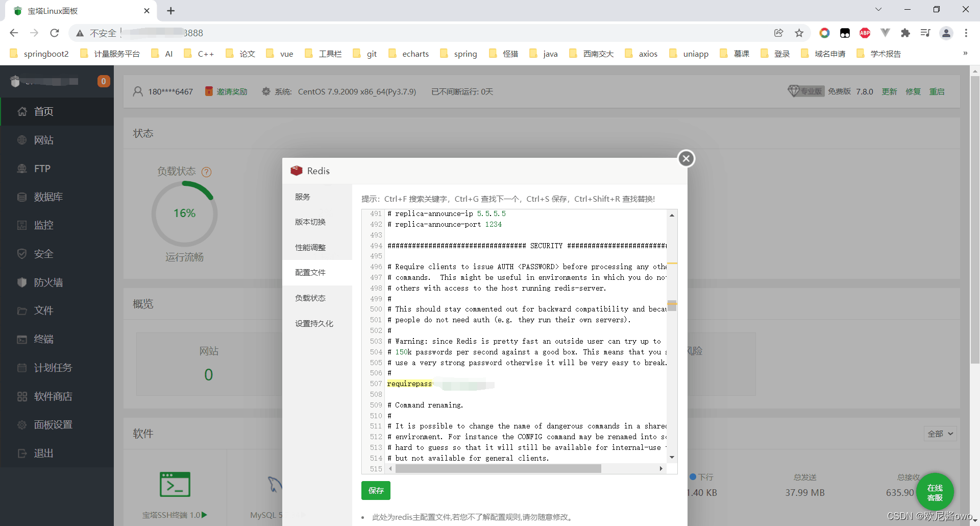Open the 设置持久化 tab

(x=317, y=323)
